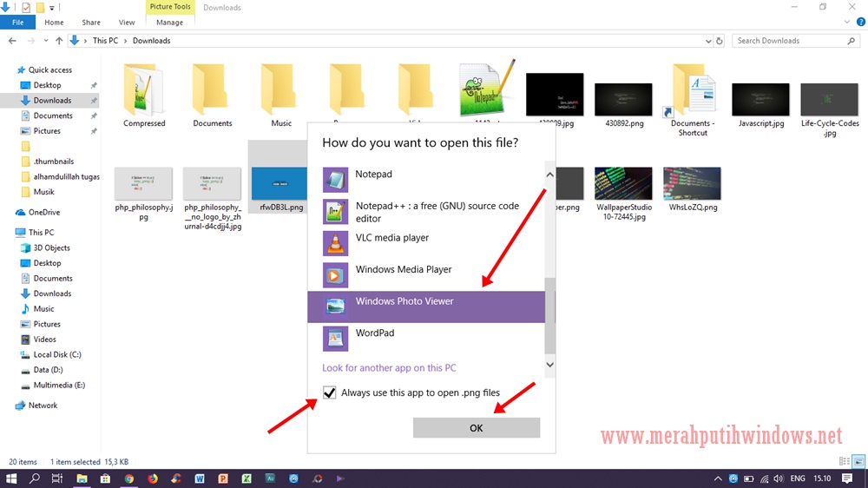The image size is (868, 488).
Task: Click the app list scrollbar thumb
Action: (x=549, y=316)
